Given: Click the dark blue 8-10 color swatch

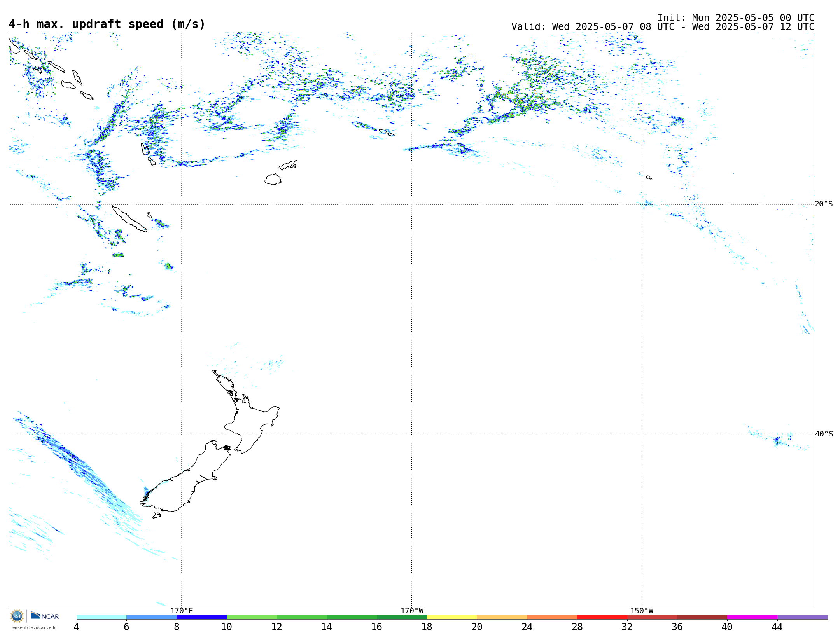Looking at the screenshot, I should (x=201, y=617).
